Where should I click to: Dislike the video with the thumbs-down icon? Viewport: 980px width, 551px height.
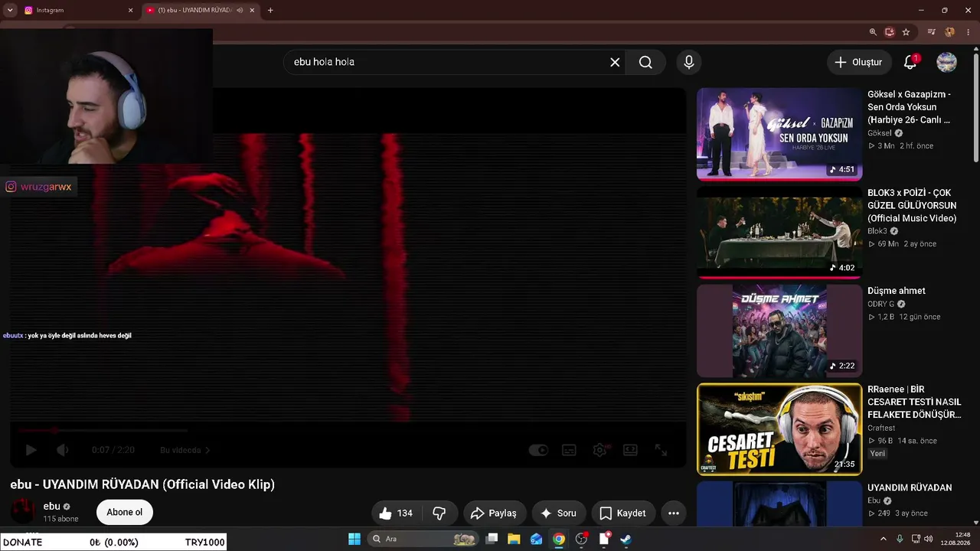[x=439, y=513]
